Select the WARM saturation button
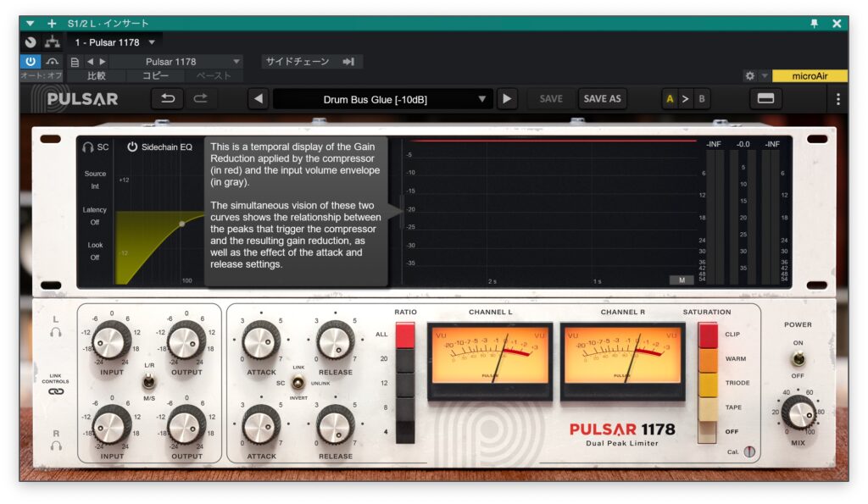The image size is (868, 504). click(708, 358)
